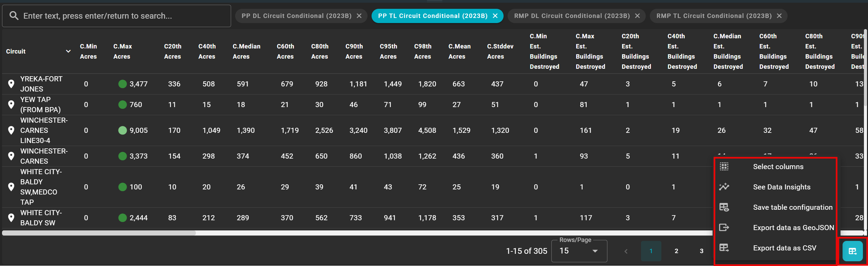Jump to page 3 of the table

click(701, 251)
